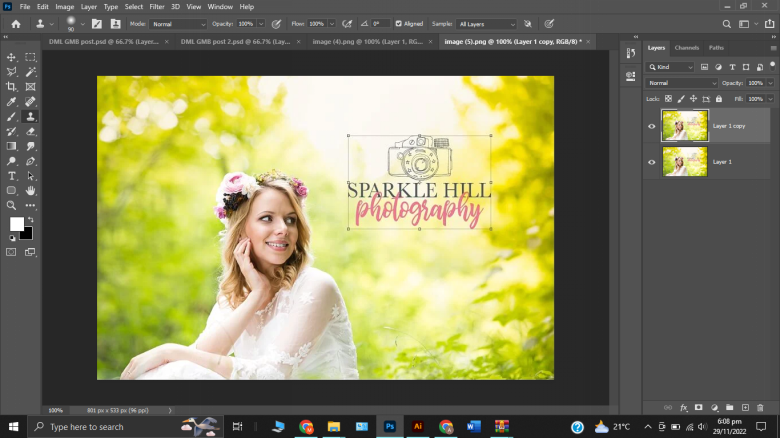Select the Frame tool
Viewport: 780px width, 439px height.
point(30,87)
